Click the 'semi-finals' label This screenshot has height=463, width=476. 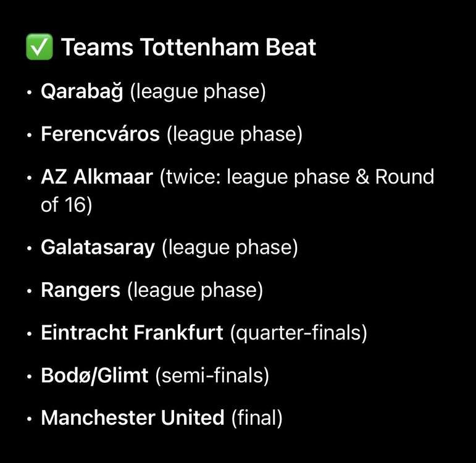(x=212, y=375)
